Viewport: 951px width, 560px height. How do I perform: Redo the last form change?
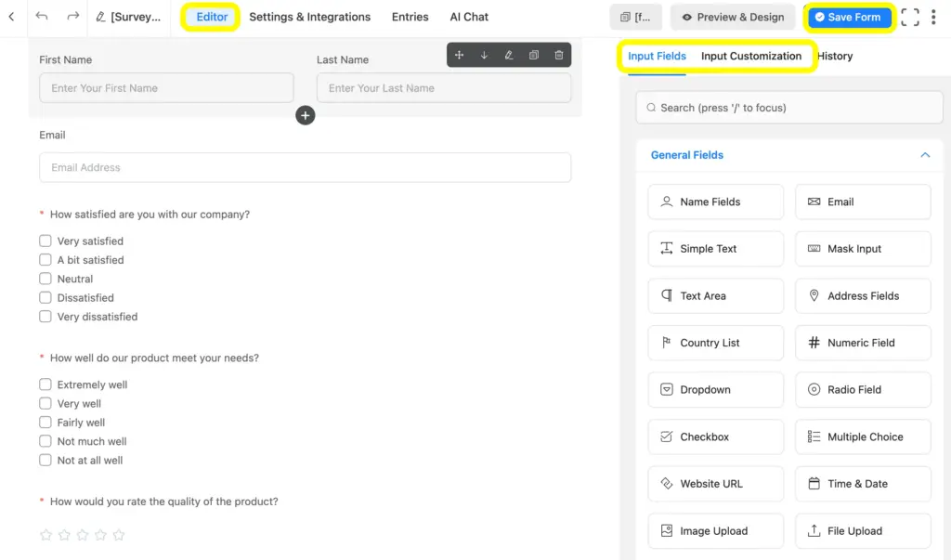[x=72, y=17]
